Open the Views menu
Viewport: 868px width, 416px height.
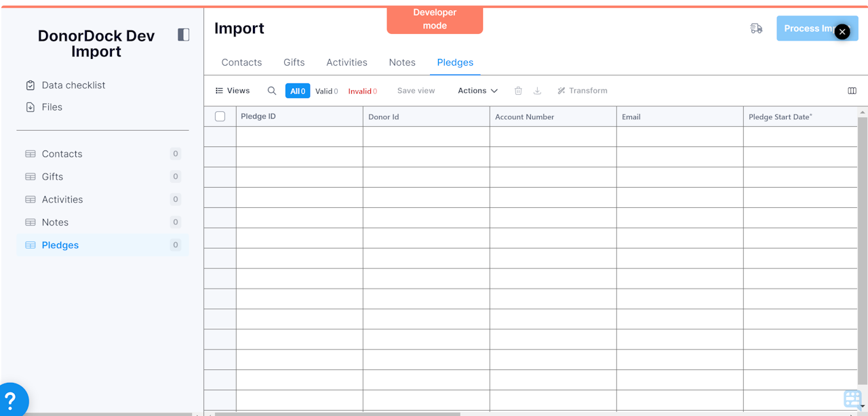click(233, 90)
